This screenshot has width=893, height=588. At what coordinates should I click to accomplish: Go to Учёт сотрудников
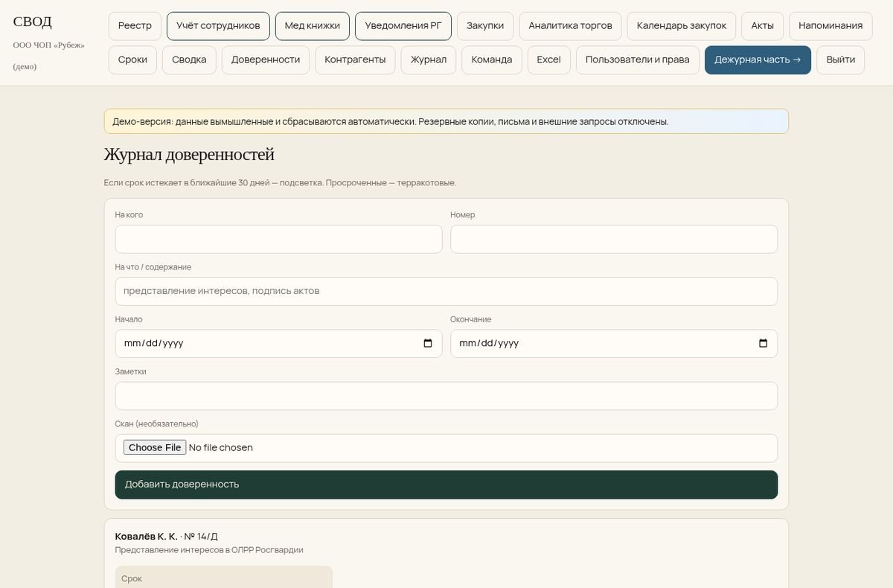(x=218, y=25)
